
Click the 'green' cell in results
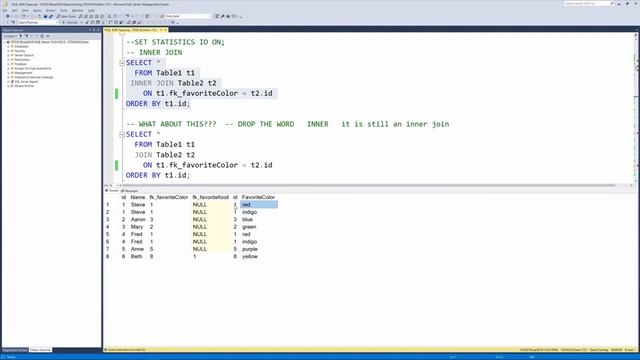coord(249,227)
